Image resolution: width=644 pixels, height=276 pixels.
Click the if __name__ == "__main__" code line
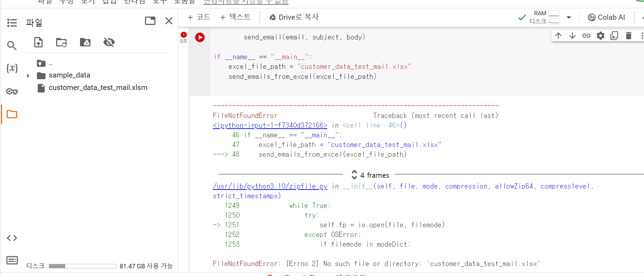[263, 57]
